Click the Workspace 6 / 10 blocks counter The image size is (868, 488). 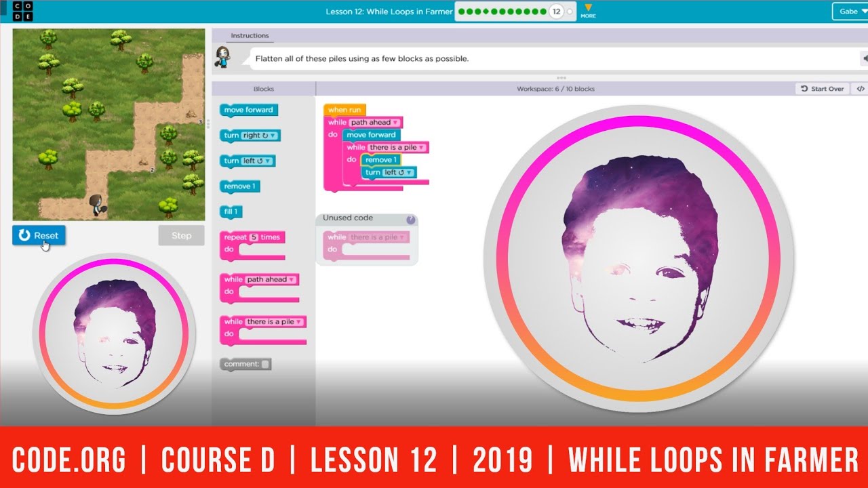click(x=555, y=89)
